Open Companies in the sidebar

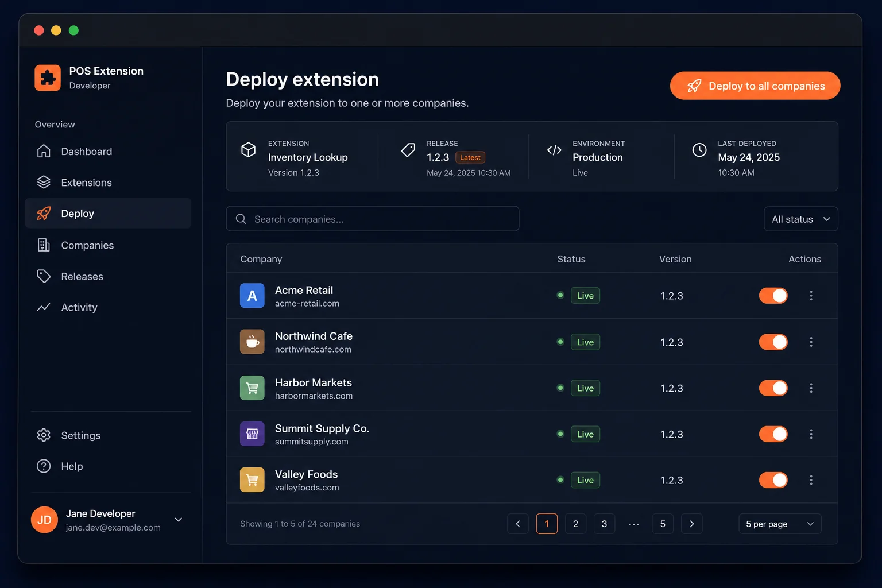108,245
